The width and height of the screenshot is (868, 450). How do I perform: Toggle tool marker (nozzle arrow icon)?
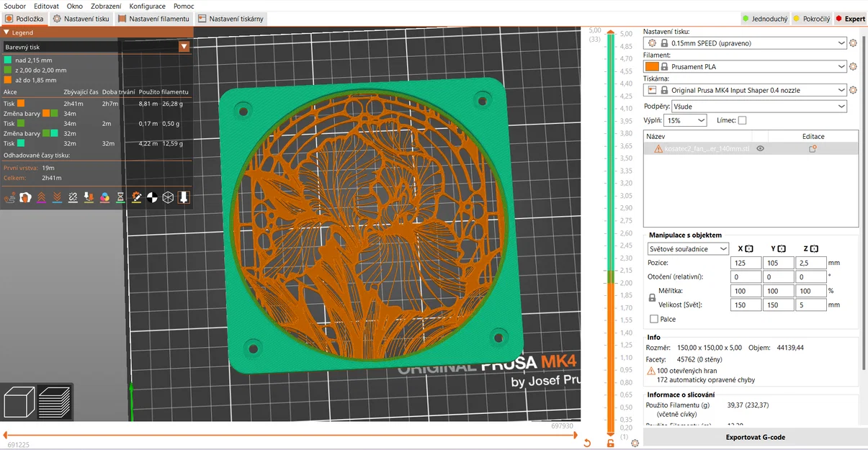(x=184, y=197)
